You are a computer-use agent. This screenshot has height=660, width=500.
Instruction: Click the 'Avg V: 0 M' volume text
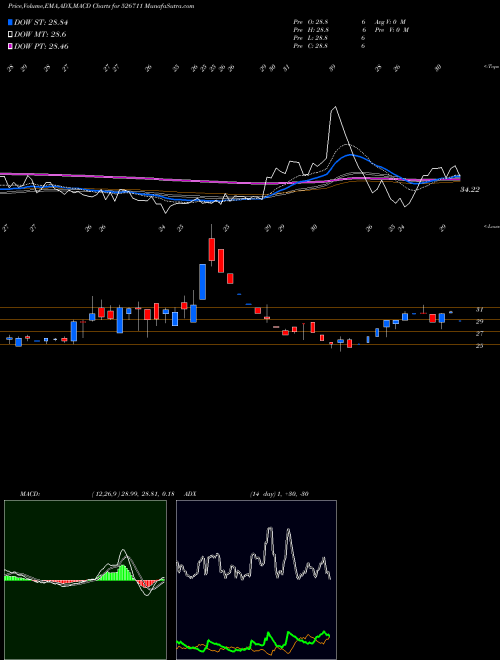tap(389, 22)
